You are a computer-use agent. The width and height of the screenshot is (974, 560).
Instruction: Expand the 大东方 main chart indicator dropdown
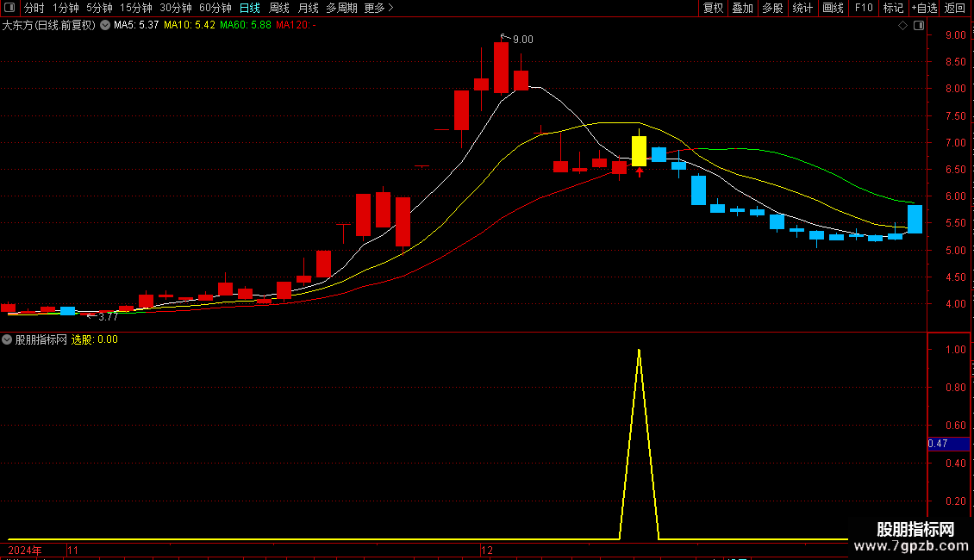(105, 26)
